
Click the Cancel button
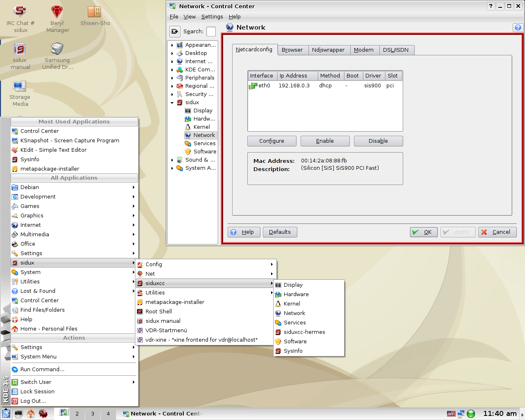click(x=497, y=232)
